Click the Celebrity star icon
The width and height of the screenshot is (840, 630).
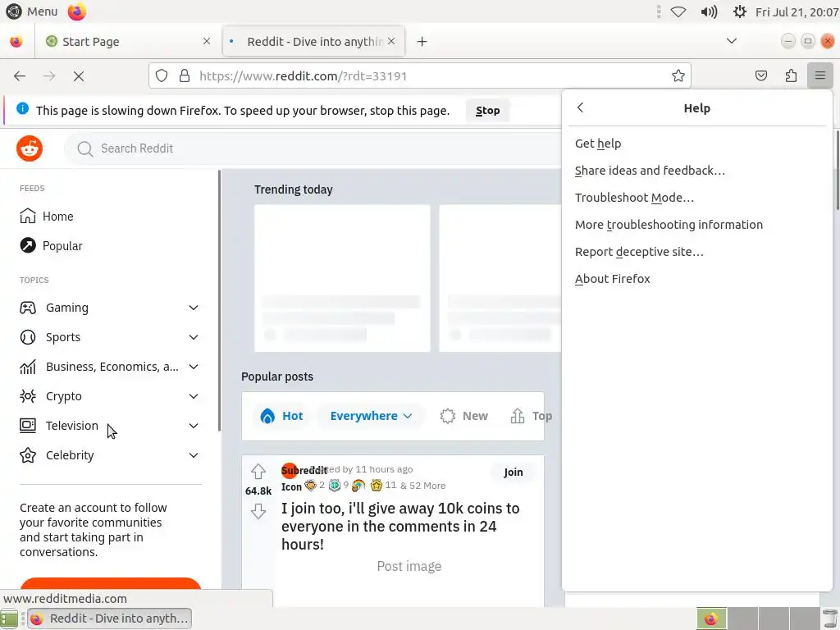tap(28, 454)
